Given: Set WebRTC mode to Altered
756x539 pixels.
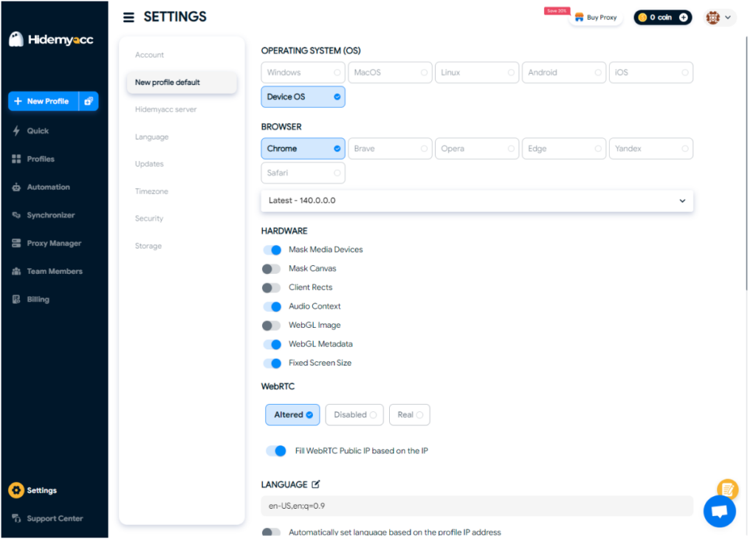Looking at the screenshot, I should click(292, 415).
